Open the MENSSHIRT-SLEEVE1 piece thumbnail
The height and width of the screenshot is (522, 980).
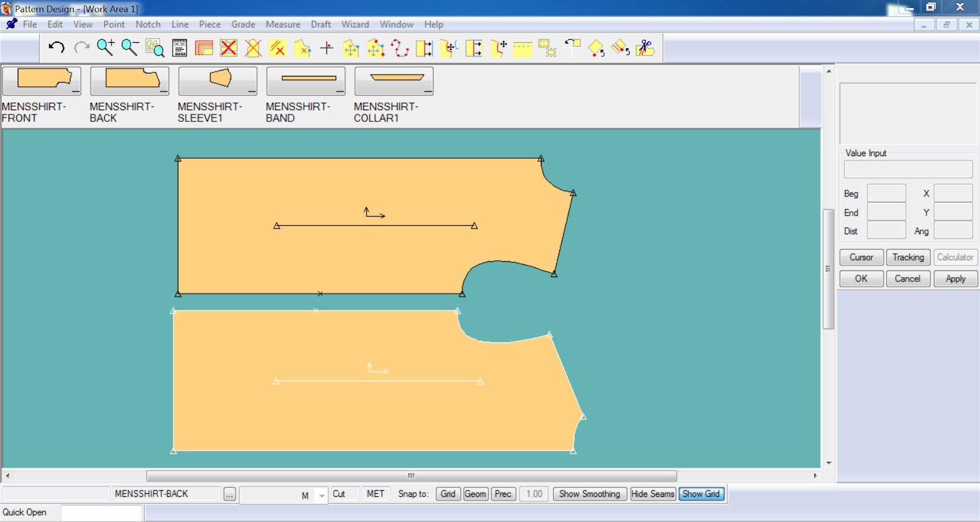coord(218,81)
